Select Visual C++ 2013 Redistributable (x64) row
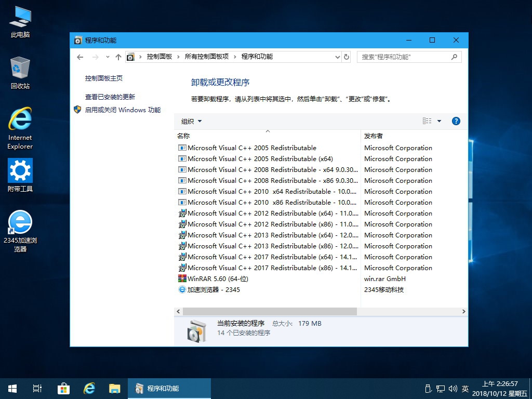The width and height of the screenshot is (532, 399). point(321,235)
